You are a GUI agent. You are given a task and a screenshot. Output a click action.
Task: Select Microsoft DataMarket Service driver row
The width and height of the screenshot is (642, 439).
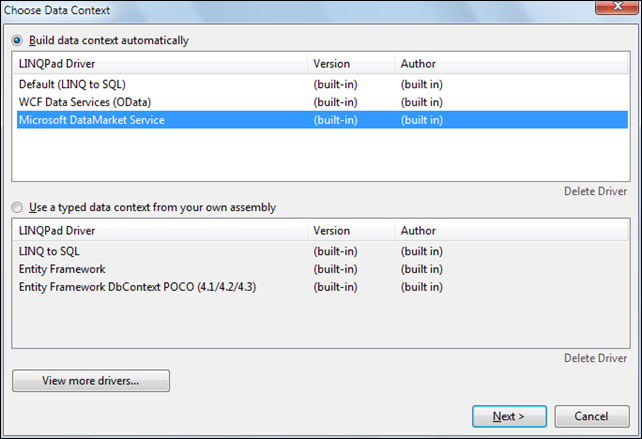(x=322, y=120)
